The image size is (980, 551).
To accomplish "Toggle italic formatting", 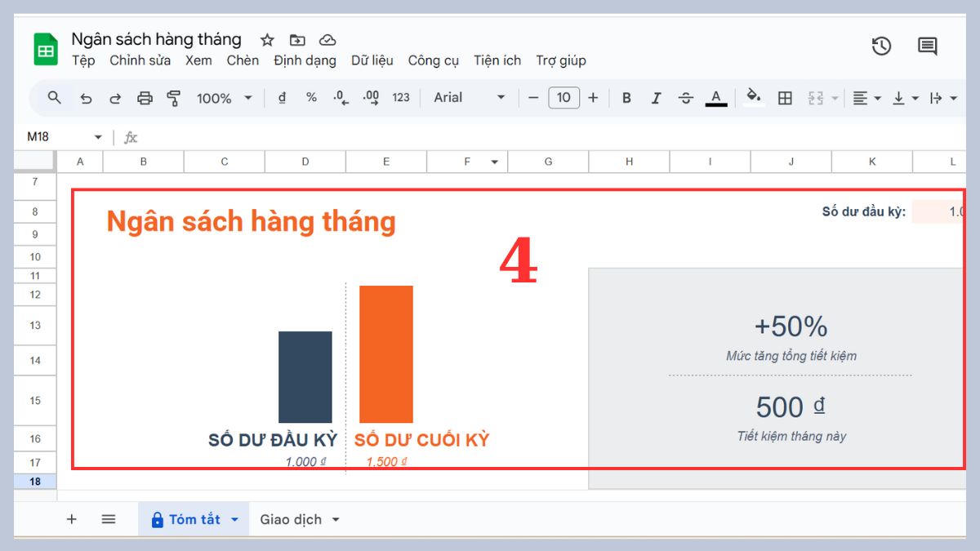I will coord(656,97).
